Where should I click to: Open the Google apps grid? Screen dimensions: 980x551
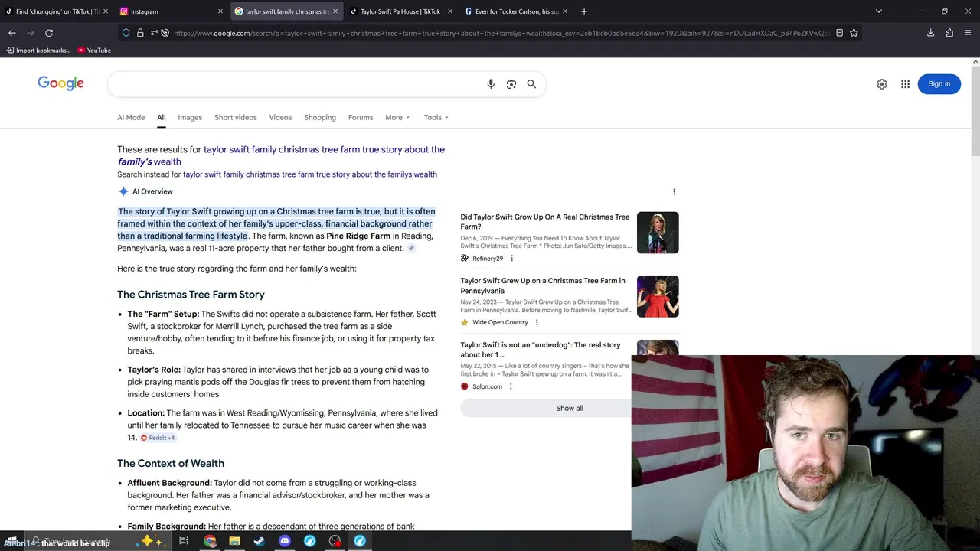tap(905, 84)
